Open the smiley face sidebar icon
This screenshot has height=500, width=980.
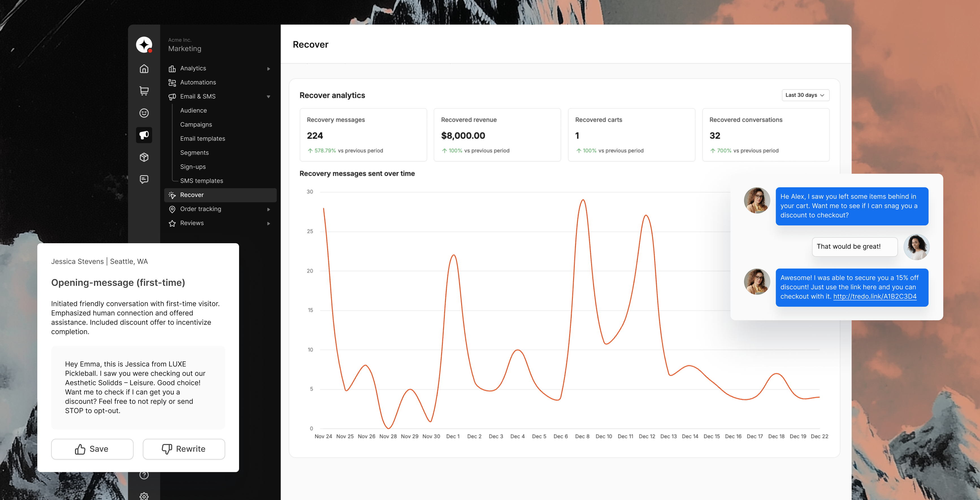[144, 113]
